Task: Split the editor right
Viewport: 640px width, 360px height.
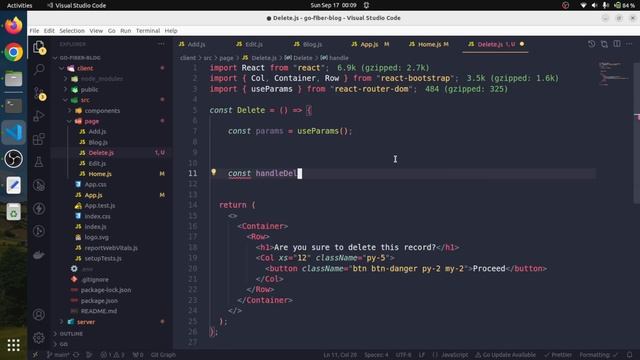Action: (617, 44)
